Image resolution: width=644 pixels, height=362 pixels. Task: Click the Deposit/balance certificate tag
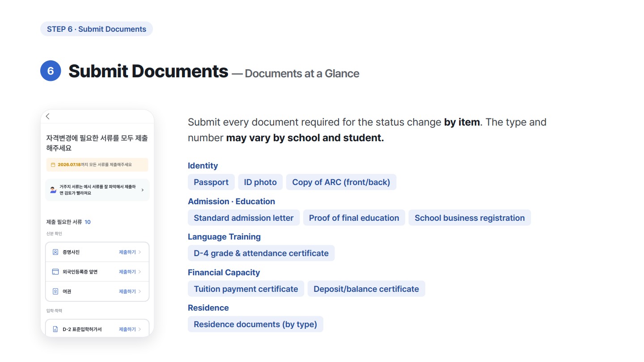(x=366, y=289)
